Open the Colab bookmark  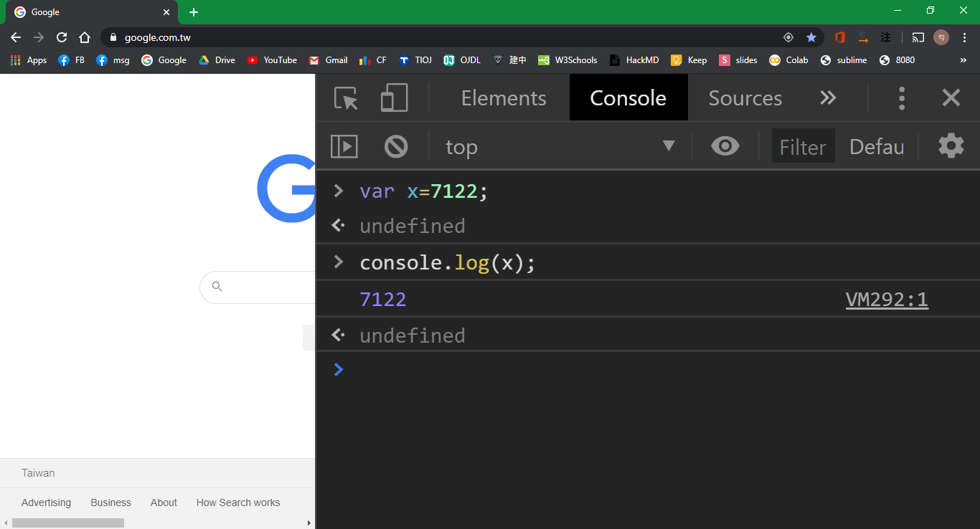pyautogui.click(x=788, y=60)
